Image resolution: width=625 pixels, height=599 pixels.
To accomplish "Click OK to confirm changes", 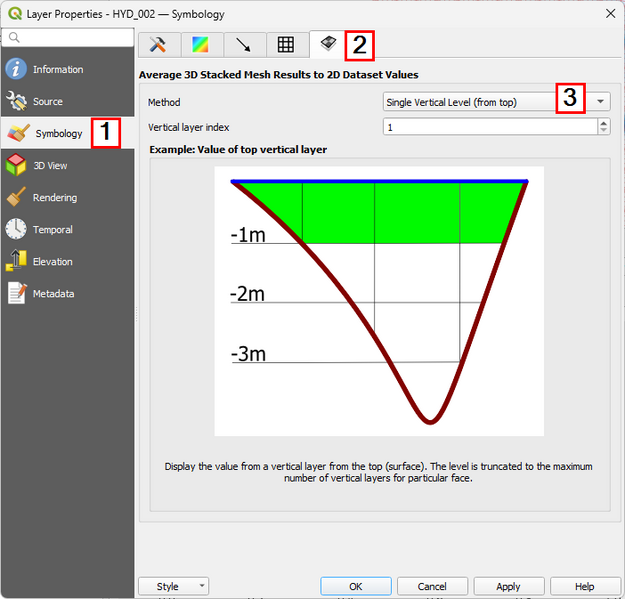I will (355, 587).
